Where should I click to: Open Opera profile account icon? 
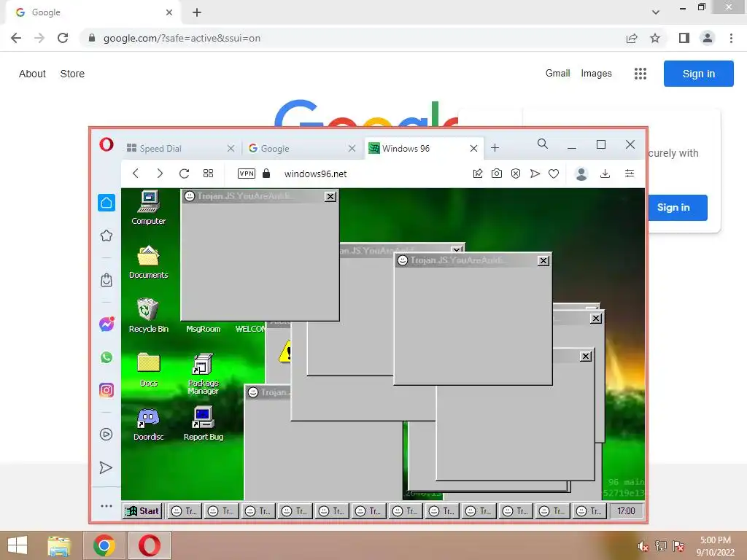(581, 174)
